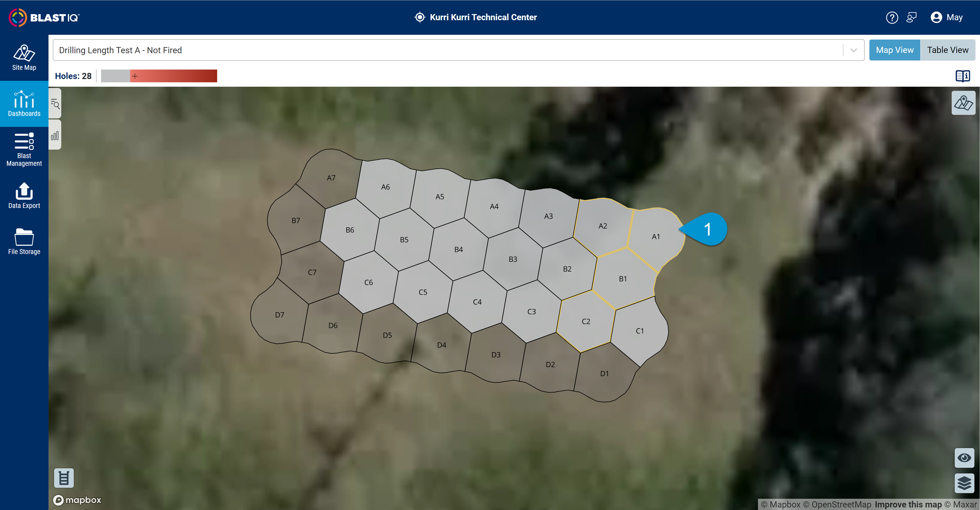The image size is (980, 510).
Task: Select hole D7 on the map
Action: click(x=280, y=315)
